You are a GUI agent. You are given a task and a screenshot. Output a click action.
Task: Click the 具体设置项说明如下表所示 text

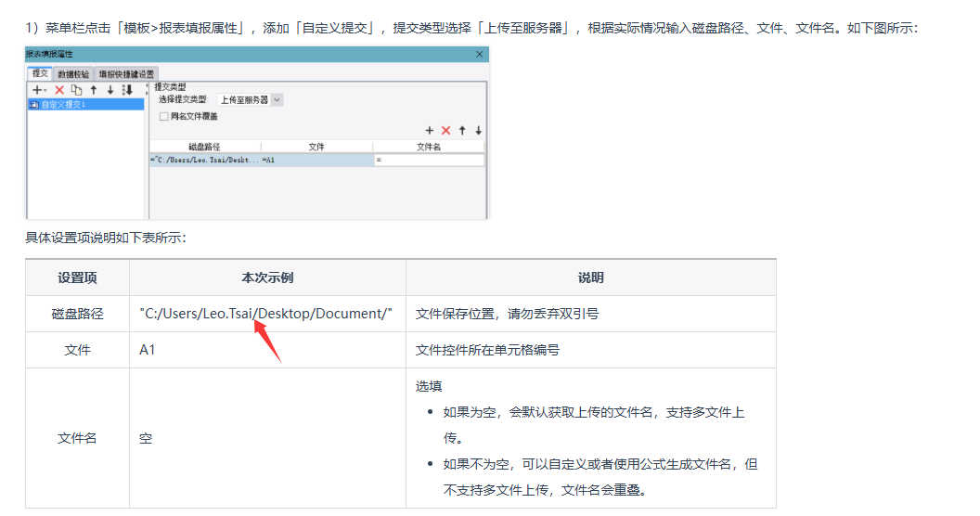tap(106, 238)
